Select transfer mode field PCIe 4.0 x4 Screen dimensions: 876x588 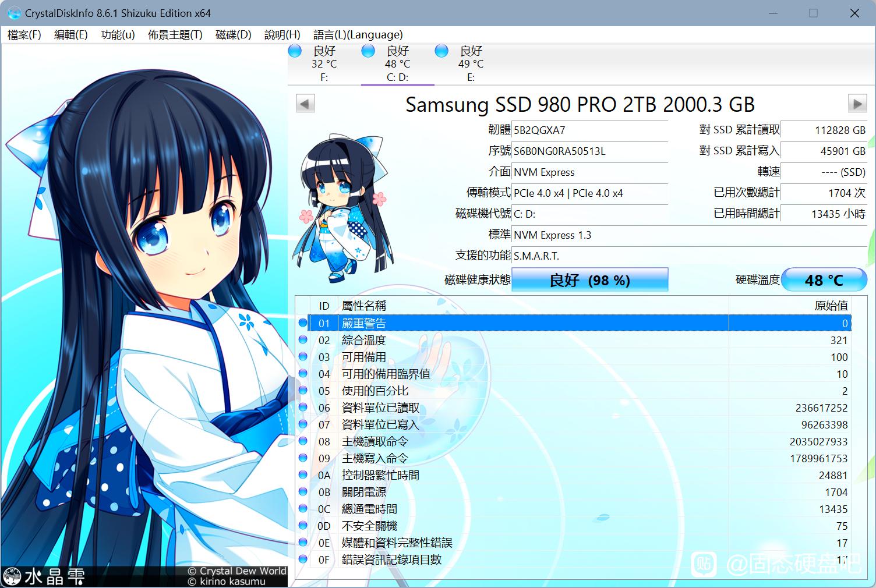coord(589,193)
